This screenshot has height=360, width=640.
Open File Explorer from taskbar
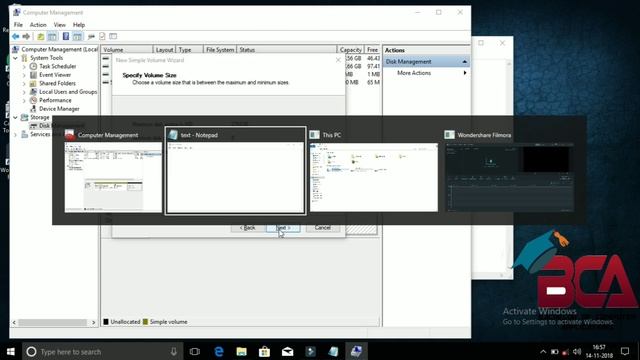(242, 351)
